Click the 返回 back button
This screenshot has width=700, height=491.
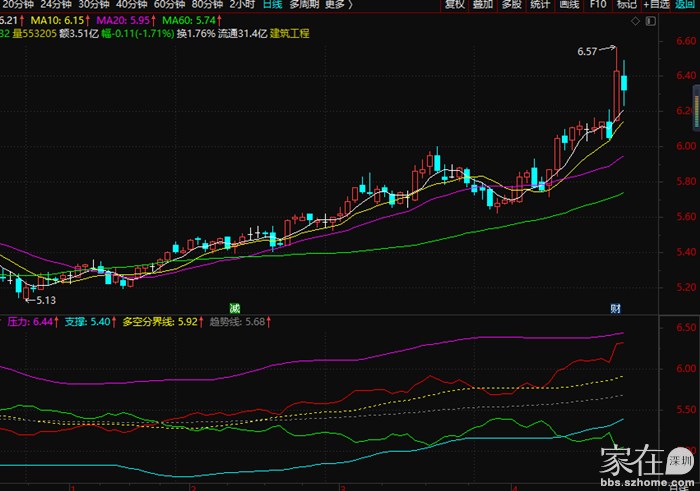click(688, 5)
